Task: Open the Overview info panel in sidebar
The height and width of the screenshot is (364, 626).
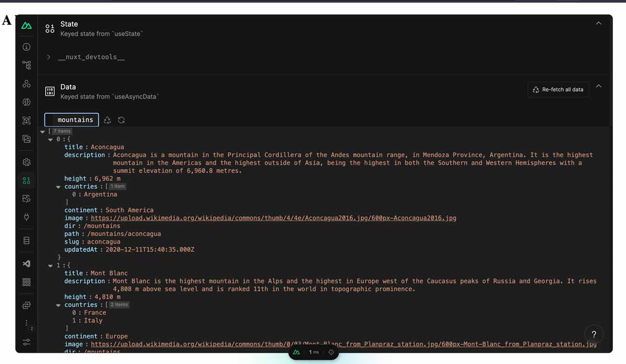Action: point(26,46)
